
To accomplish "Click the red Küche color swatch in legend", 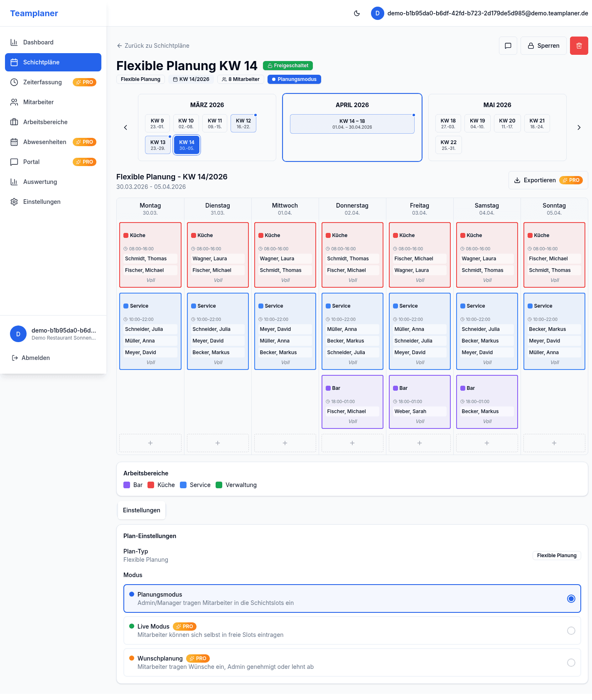I will coord(151,485).
